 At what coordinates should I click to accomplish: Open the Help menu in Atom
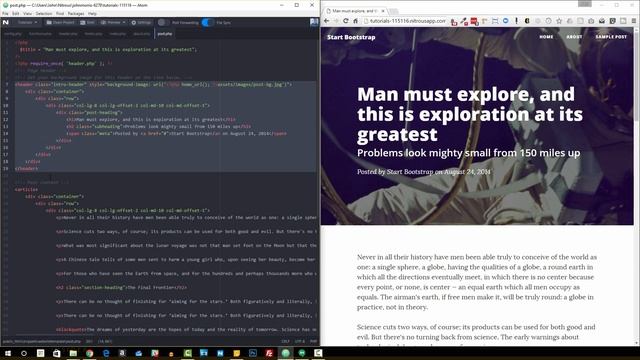click(x=93, y=13)
